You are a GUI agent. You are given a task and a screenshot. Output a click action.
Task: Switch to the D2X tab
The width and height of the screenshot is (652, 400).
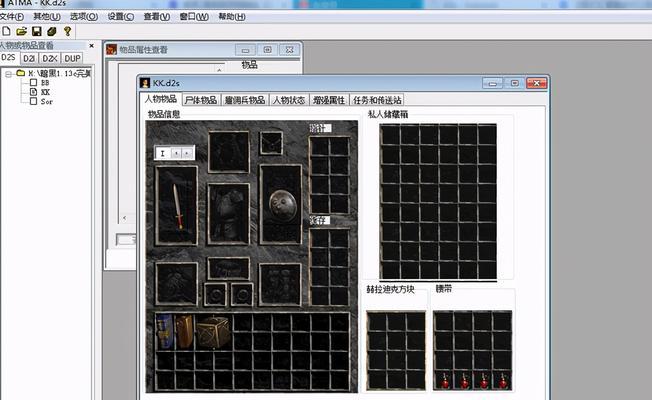pos(50,58)
